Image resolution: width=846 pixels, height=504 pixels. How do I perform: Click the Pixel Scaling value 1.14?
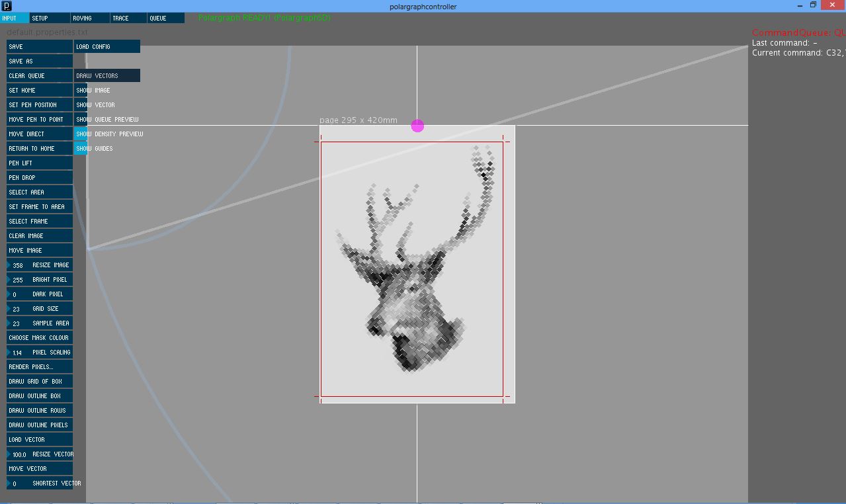tap(18, 353)
